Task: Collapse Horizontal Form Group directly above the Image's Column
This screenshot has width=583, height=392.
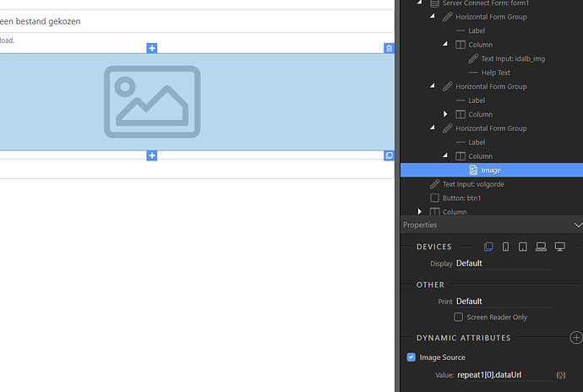Action: pos(433,128)
